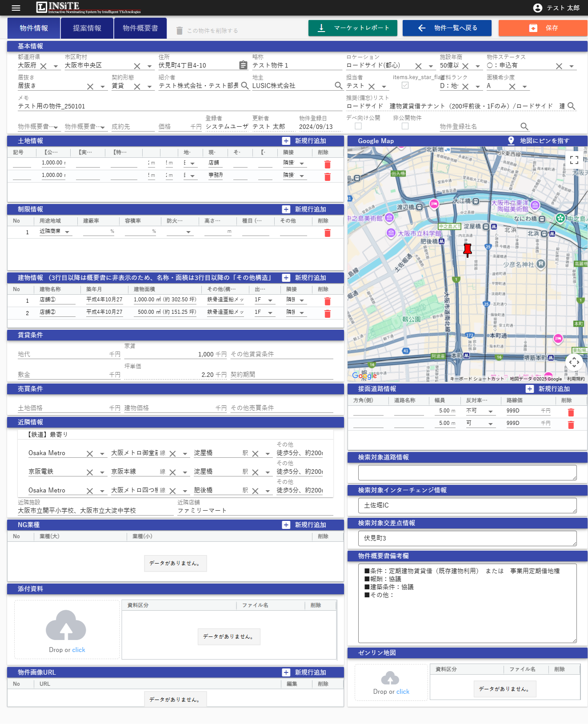Open the hamburger navigation menu
Screen dimensions: 588x724
16,8
